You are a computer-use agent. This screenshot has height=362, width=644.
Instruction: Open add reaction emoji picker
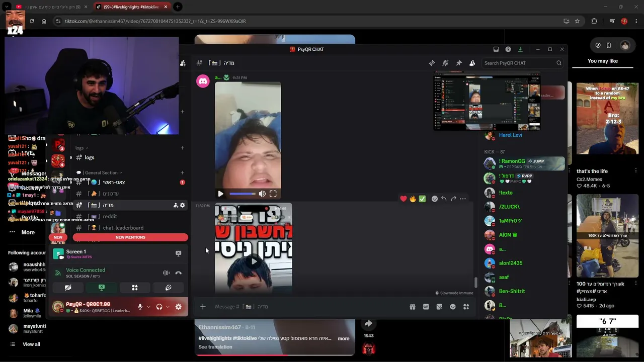(435, 199)
